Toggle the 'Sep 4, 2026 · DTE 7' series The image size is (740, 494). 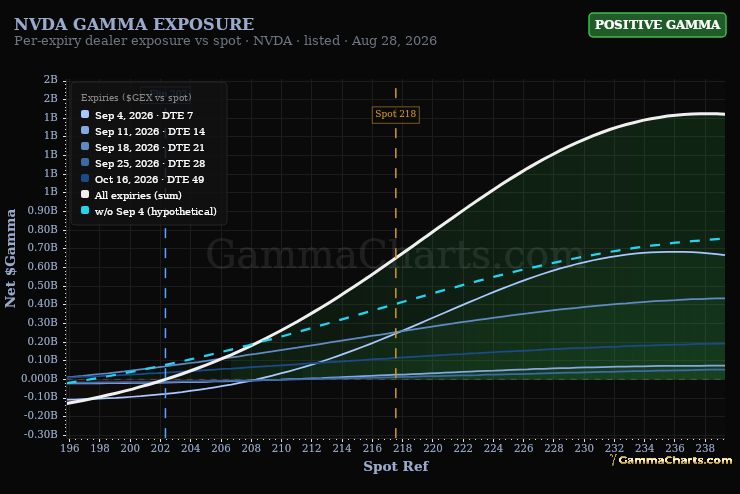click(144, 116)
